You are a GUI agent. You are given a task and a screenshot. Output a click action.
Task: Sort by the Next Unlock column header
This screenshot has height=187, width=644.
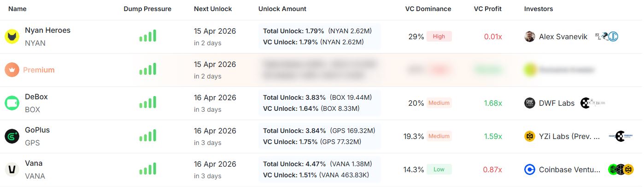213,9
